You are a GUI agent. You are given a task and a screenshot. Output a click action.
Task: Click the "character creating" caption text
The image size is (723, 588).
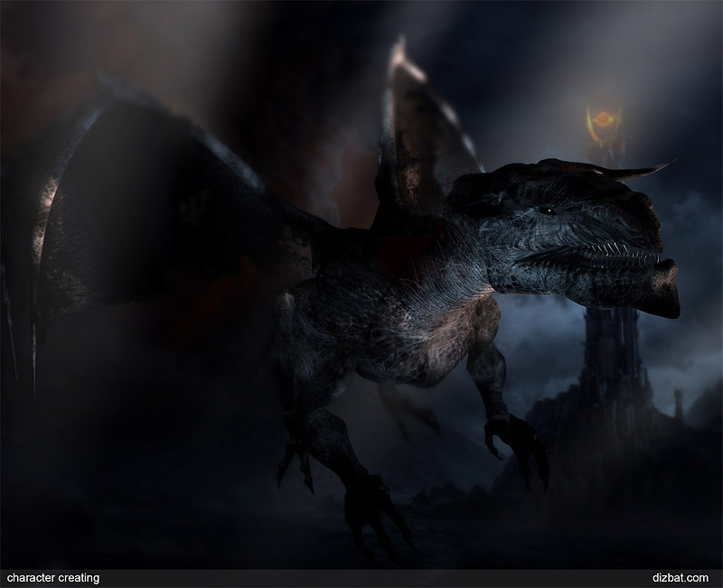[x=53, y=578]
